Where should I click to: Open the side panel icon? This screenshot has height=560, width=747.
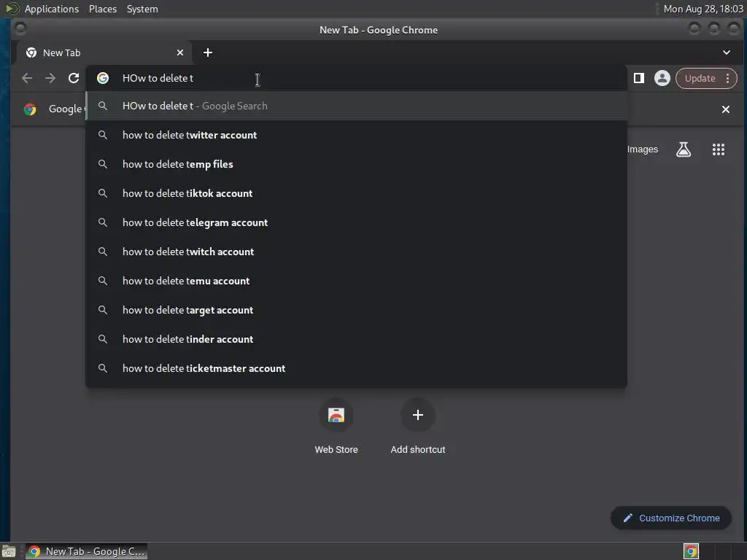pyautogui.click(x=639, y=78)
